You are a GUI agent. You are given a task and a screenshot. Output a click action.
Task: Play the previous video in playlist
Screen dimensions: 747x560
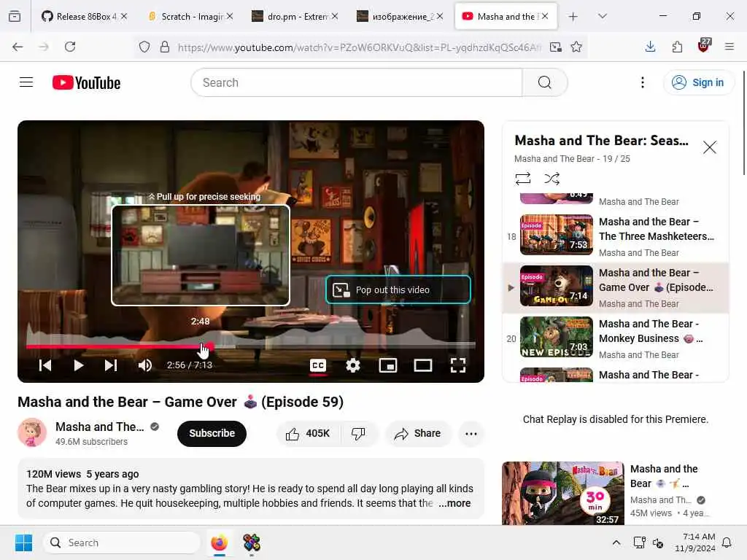click(45, 365)
